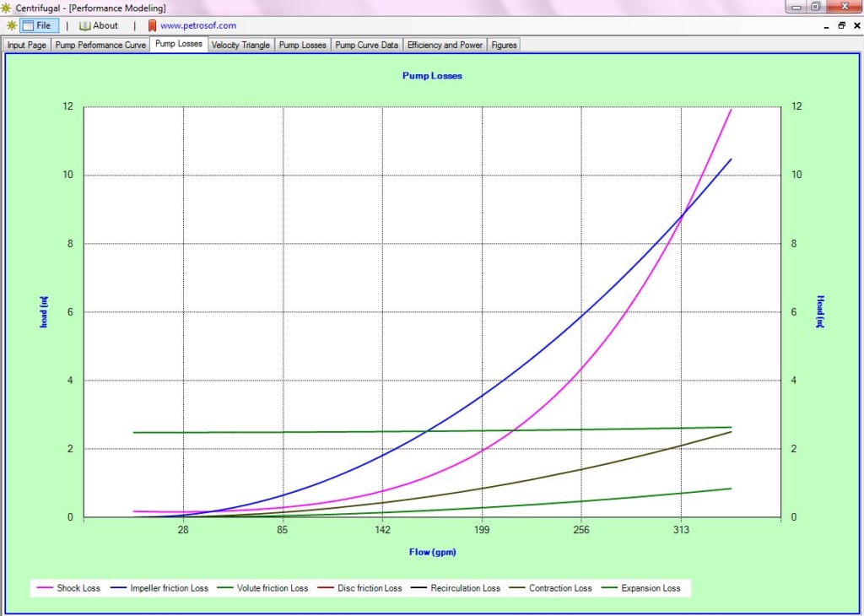Show the Efficiency and Power tab
This screenshot has width=864, height=616.
pyautogui.click(x=445, y=45)
